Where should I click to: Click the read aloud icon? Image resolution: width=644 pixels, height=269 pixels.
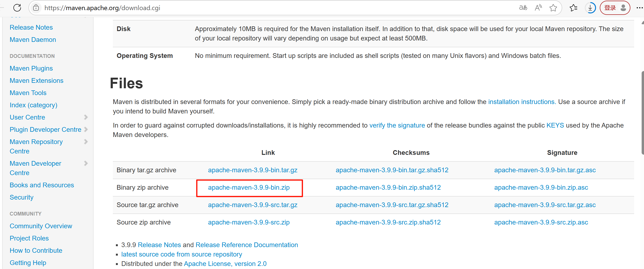(x=538, y=8)
